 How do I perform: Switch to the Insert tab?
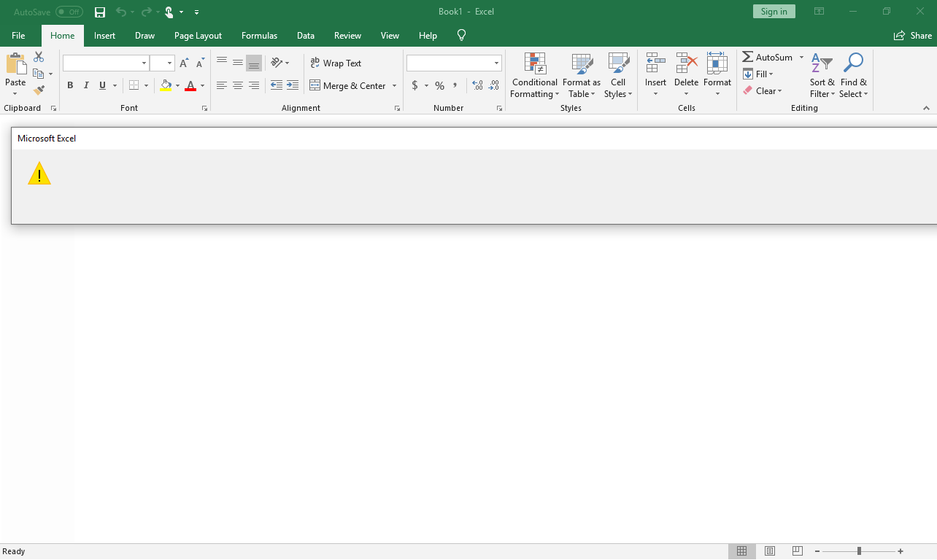pyautogui.click(x=104, y=36)
